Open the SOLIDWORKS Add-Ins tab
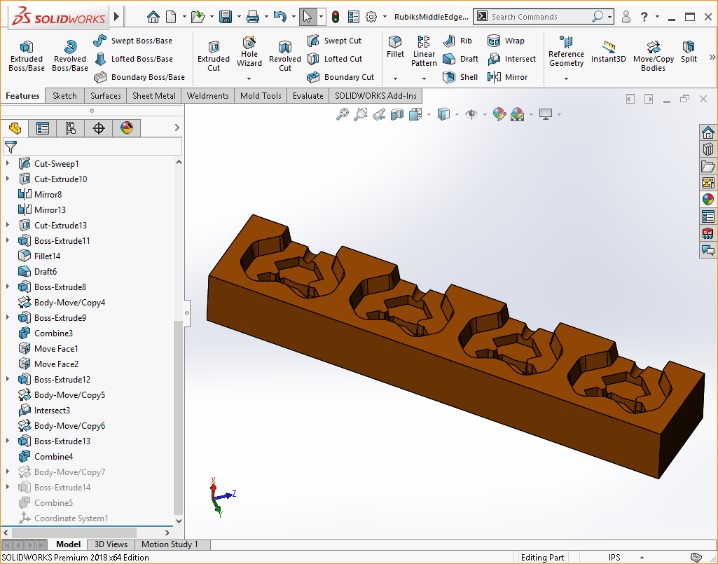718x564 pixels. 375,96
